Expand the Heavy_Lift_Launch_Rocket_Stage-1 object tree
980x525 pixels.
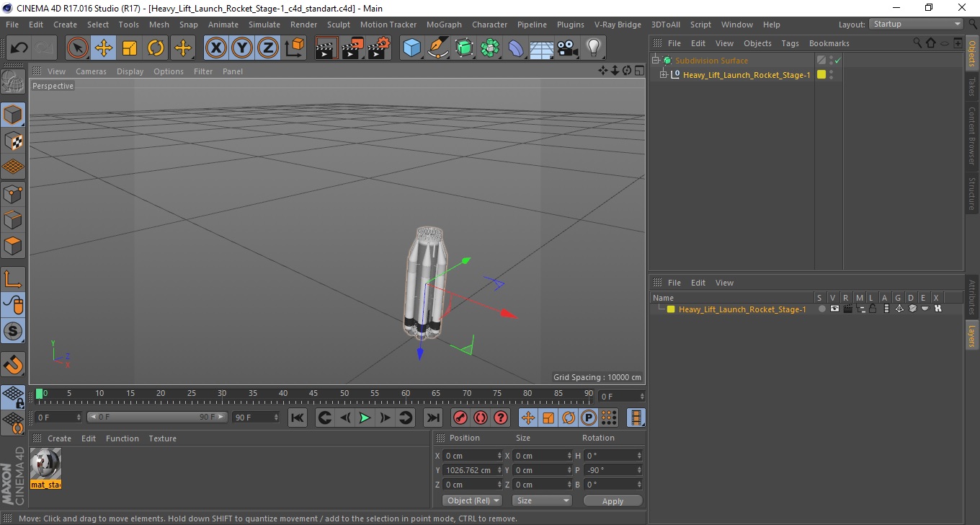(664, 75)
